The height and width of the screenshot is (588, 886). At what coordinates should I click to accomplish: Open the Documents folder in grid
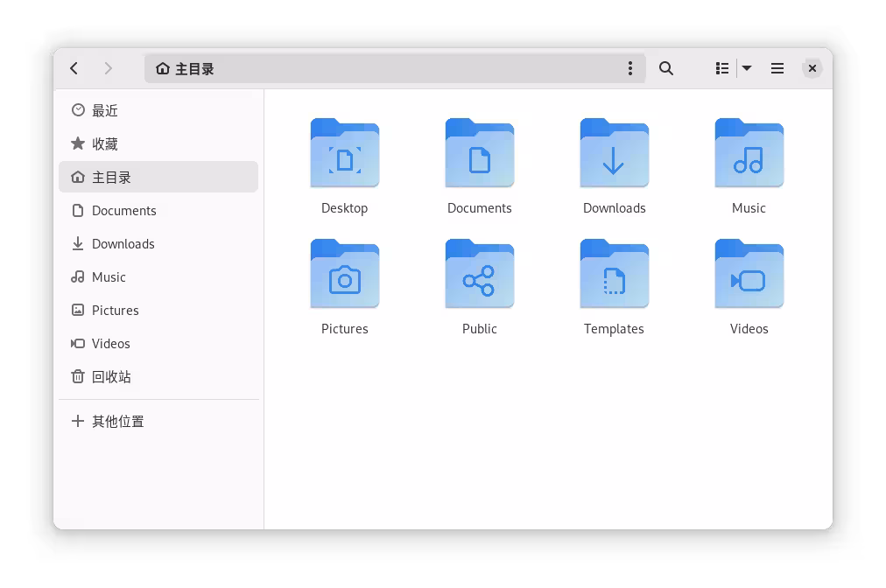point(479,154)
